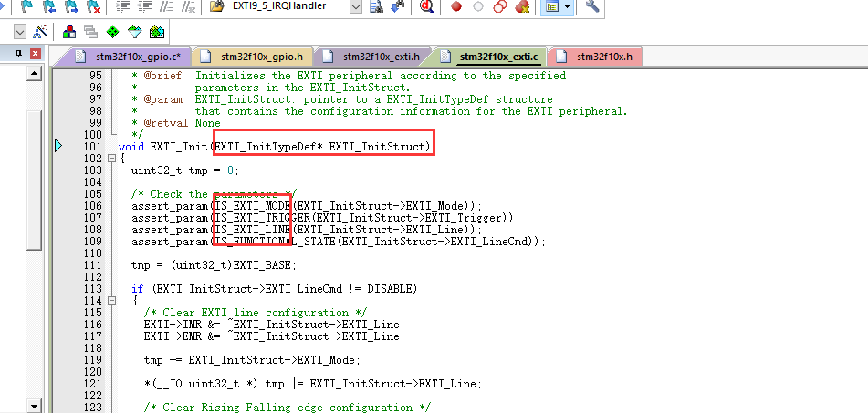Click '@retval None' comment on line 99
This screenshot has width=868, height=413.
183,123
